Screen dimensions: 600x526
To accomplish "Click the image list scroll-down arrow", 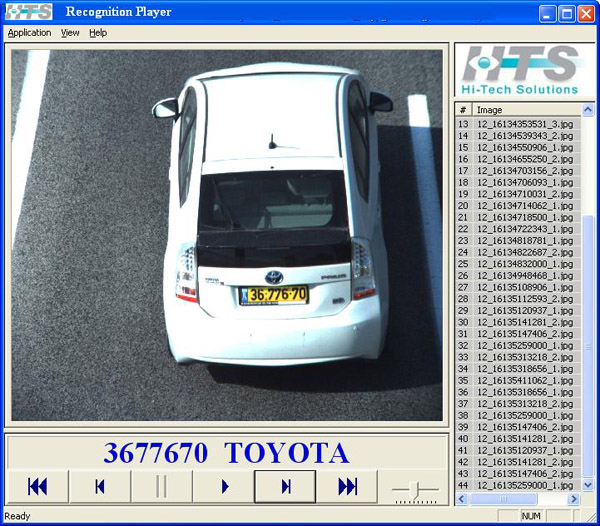I will (587, 485).
